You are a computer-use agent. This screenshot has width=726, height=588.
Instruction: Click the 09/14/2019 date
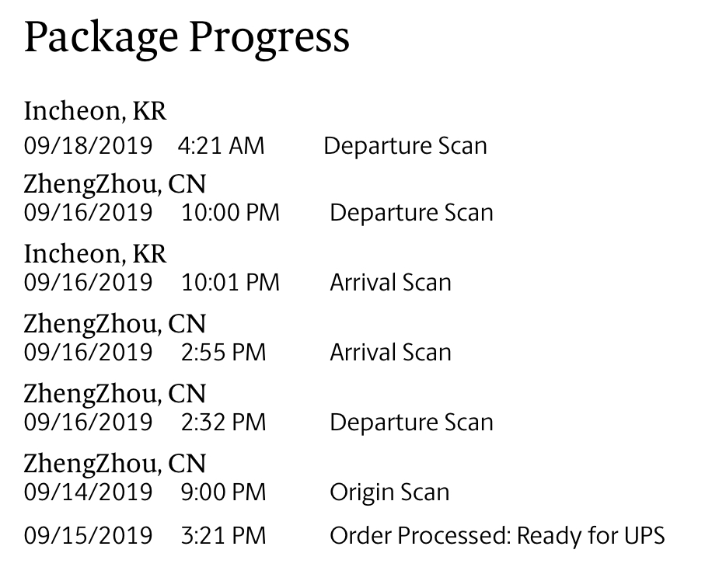(88, 492)
